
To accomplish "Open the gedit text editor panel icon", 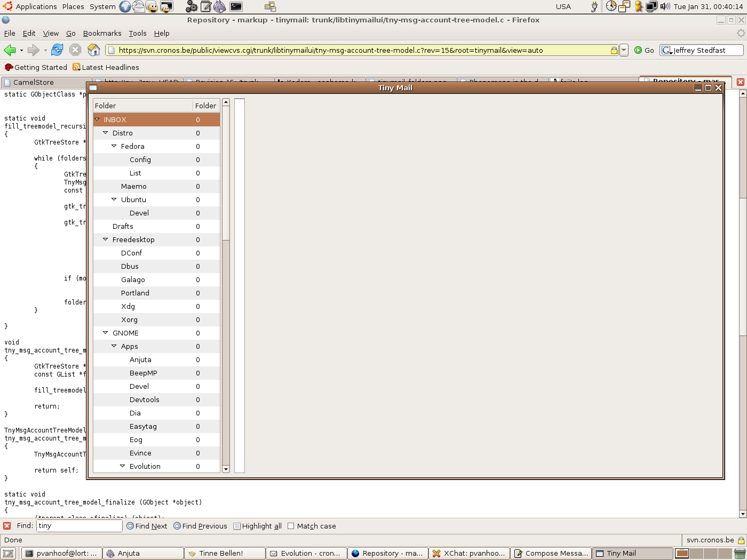I will (205, 7).
